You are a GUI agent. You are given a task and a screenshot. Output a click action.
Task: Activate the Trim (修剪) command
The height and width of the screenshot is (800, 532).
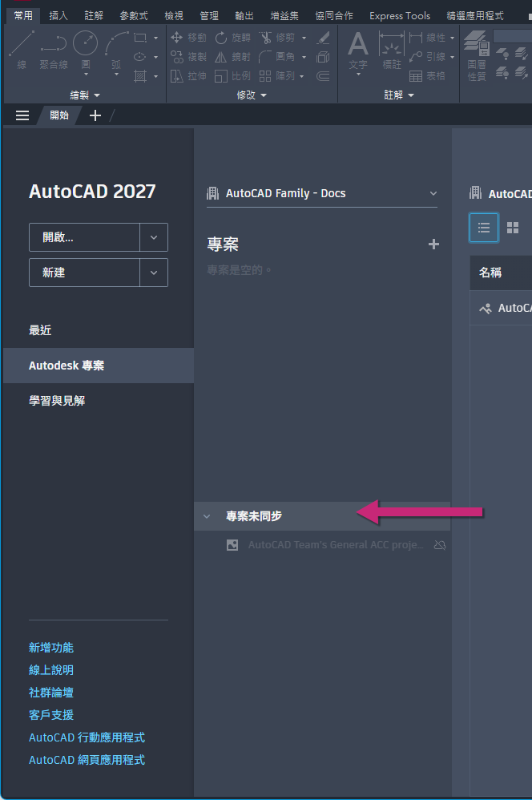click(x=277, y=38)
